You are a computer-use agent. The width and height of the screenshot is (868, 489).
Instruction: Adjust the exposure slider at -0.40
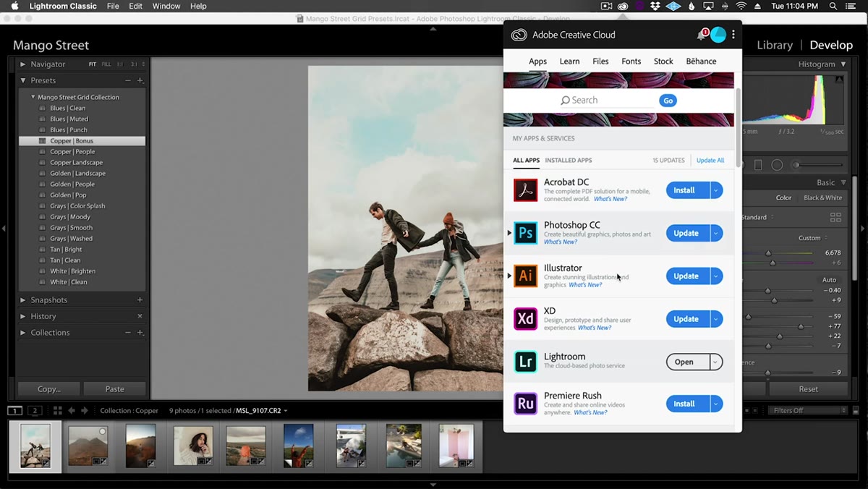click(x=767, y=290)
